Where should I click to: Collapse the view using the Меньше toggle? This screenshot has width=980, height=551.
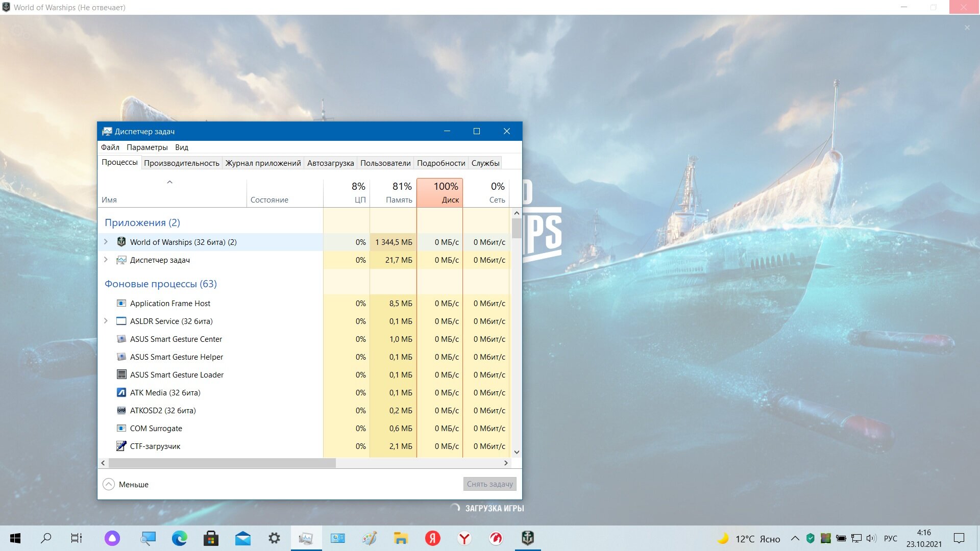126,484
